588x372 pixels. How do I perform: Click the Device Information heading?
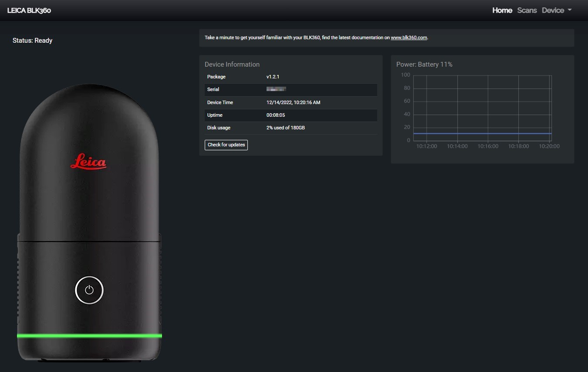(232, 64)
